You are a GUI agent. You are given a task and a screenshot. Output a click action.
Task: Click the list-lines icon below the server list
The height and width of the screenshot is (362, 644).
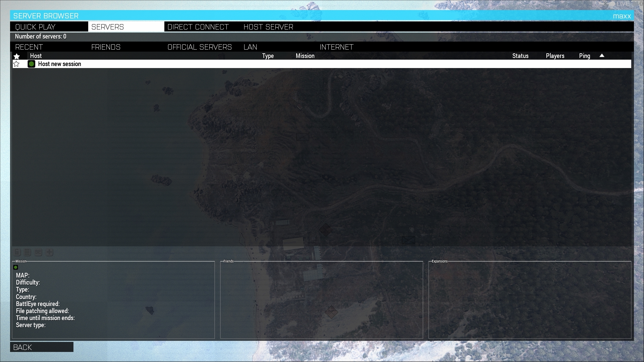[28, 252]
